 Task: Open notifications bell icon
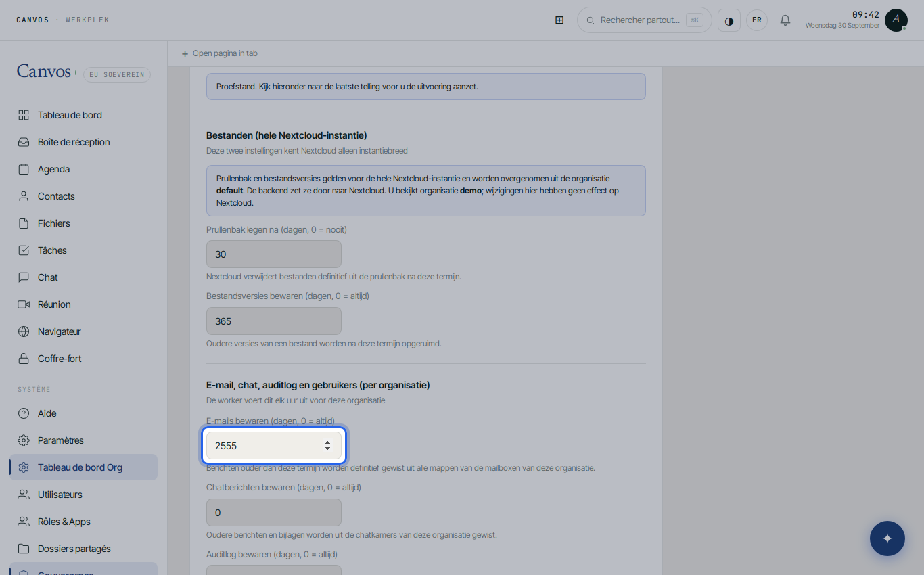785,20
